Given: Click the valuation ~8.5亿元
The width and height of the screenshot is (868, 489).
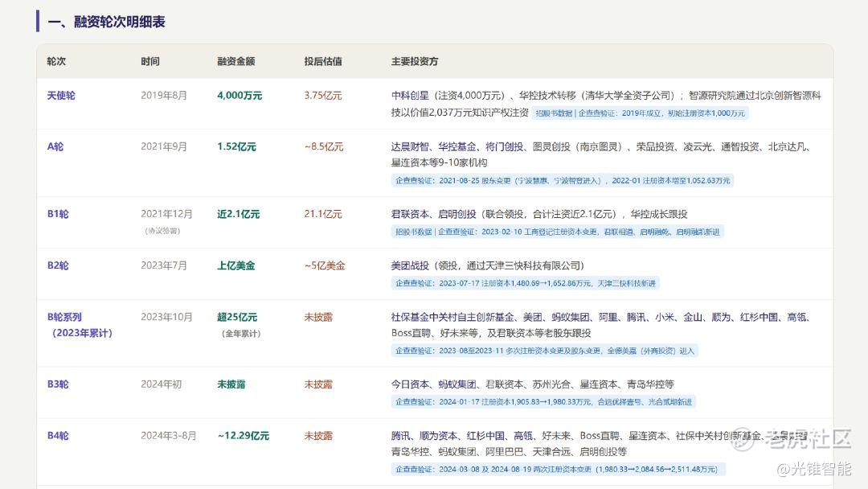Looking at the screenshot, I should 324,146.
